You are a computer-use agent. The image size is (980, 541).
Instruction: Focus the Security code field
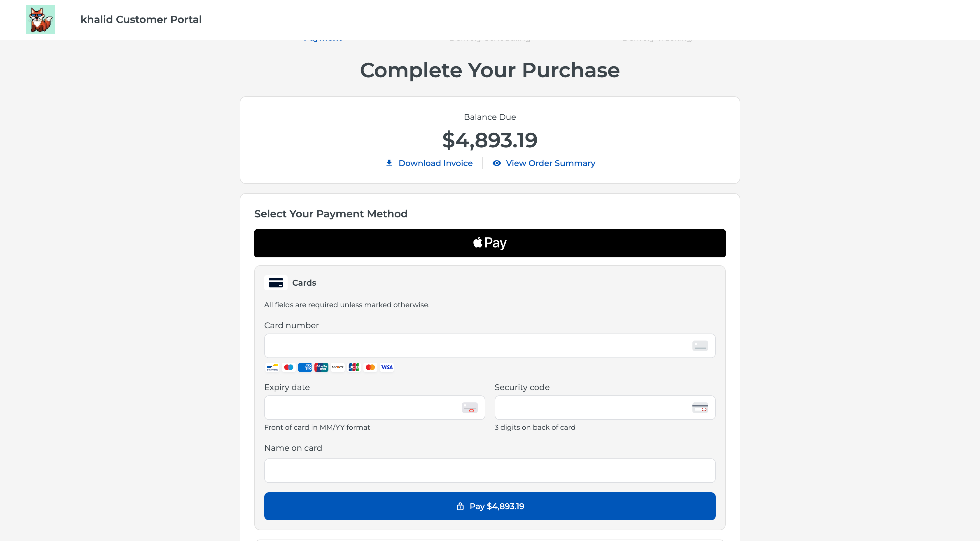[605, 408]
